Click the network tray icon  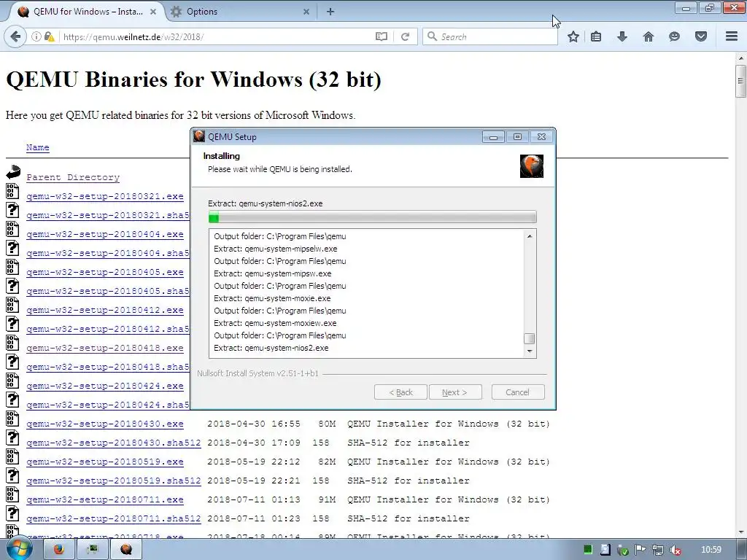click(658, 550)
